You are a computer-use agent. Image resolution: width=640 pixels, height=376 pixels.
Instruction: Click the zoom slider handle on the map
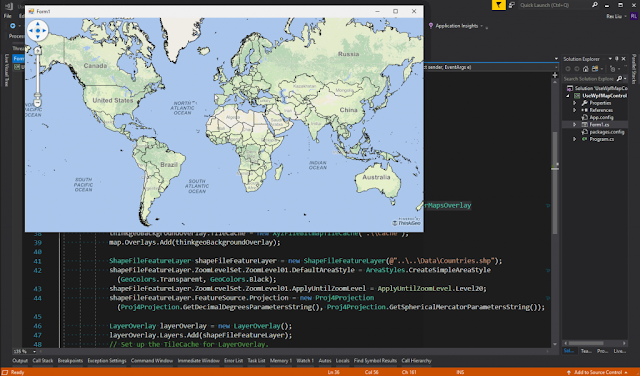(x=38, y=96)
